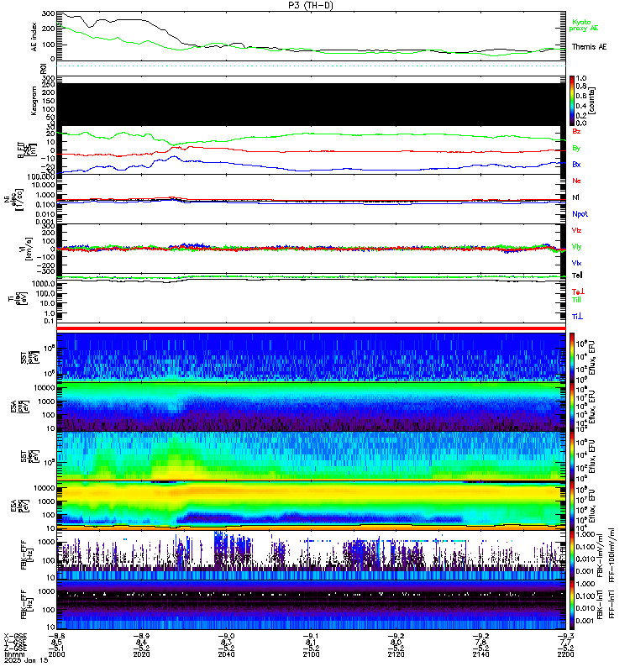The width and height of the screenshot is (630, 672).
Task: Click the ESA ions Eflux color bar
Action: click(x=572, y=407)
